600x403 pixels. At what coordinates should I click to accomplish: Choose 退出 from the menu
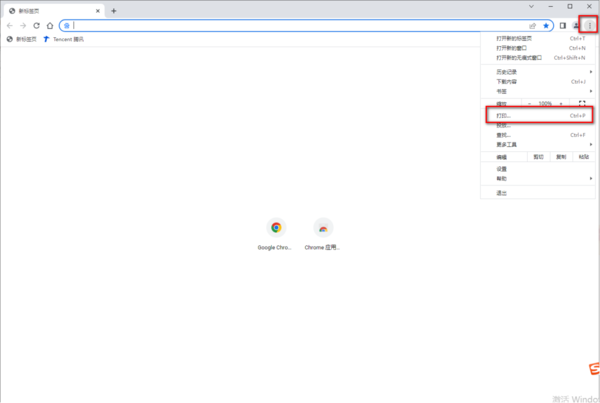(538, 193)
